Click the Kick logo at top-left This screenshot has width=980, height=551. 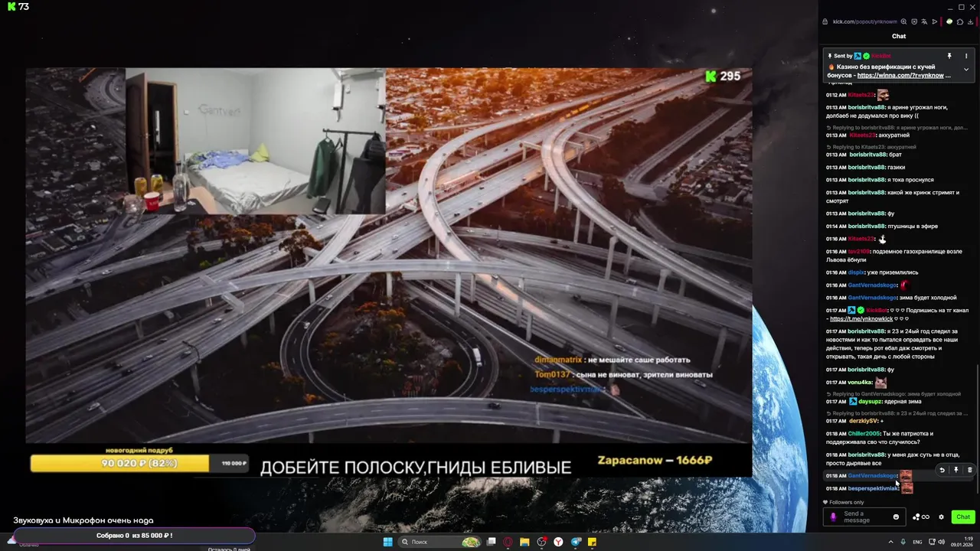coord(11,8)
